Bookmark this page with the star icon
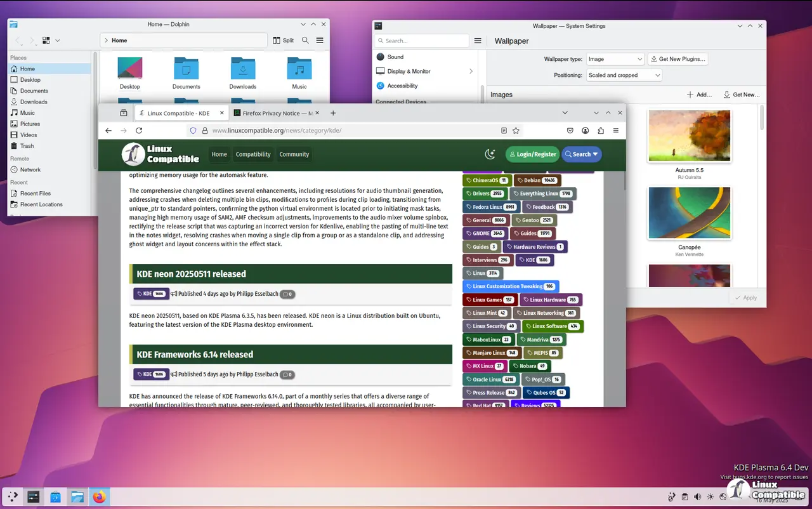The height and width of the screenshot is (509, 812). [516, 131]
